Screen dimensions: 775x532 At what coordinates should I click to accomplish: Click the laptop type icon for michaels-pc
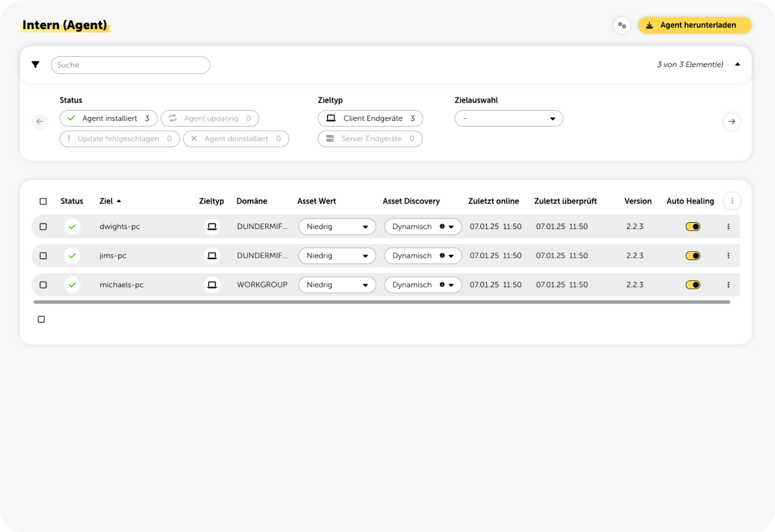212,285
